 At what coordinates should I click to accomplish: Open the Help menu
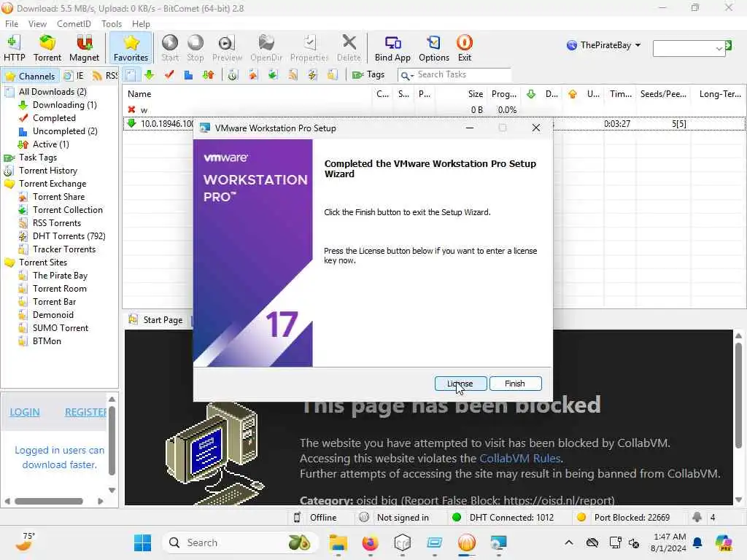pyautogui.click(x=141, y=24)
